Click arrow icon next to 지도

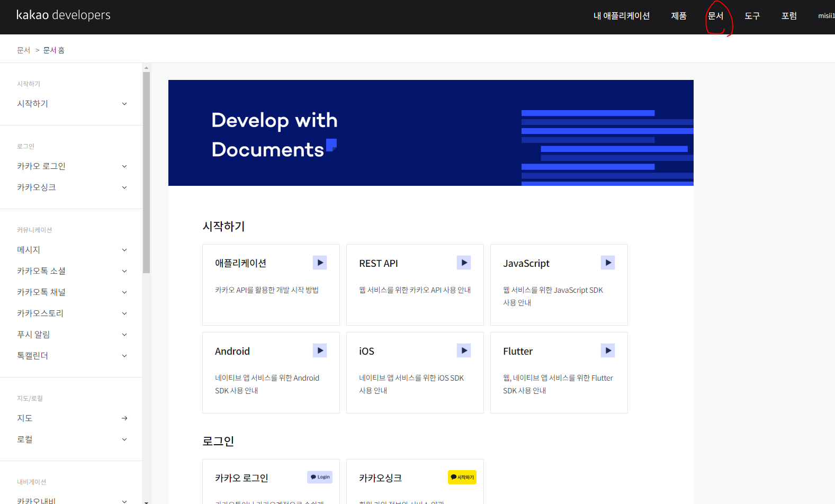point(124,418)
